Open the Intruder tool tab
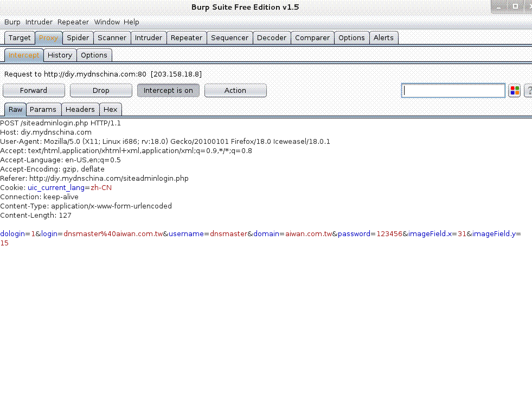The width and height of the screenshot is (532, 411). 149,37
